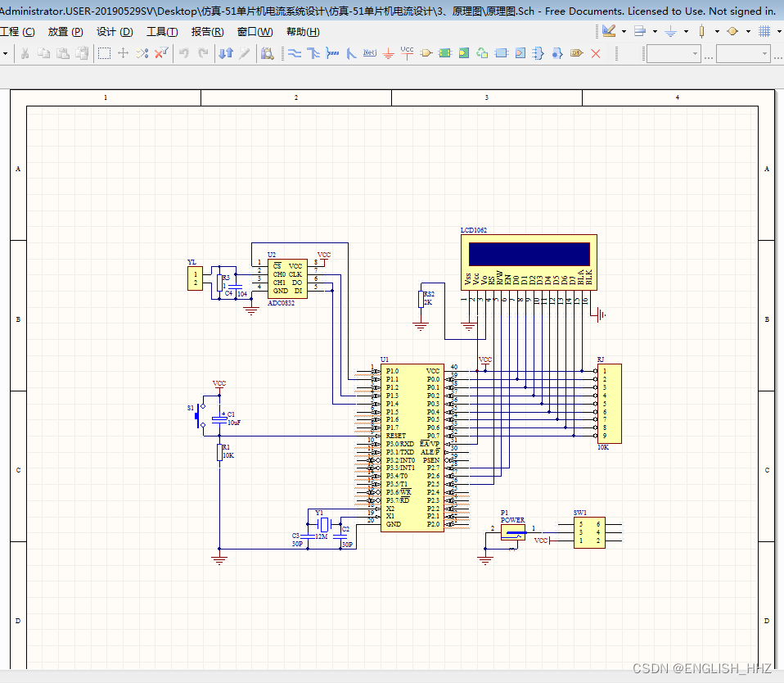Screen dimensions: 784x683
Task: Select the Place Bus Entry tool
Action: pyautogui.click(x=351, y=53)
